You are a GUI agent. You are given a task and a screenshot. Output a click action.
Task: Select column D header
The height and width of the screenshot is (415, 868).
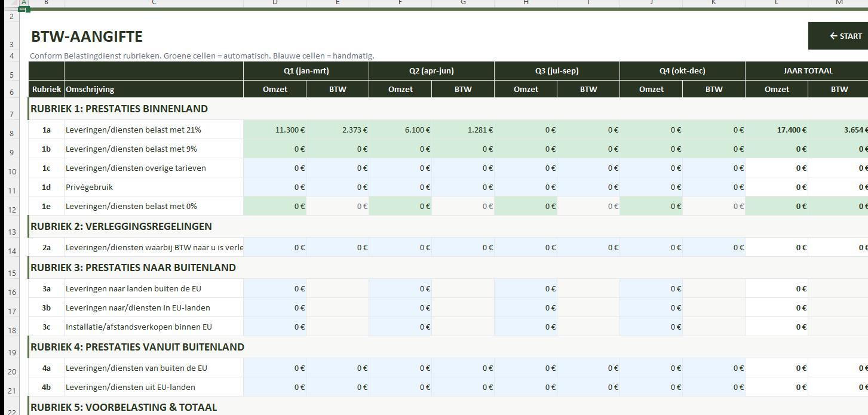275,3
